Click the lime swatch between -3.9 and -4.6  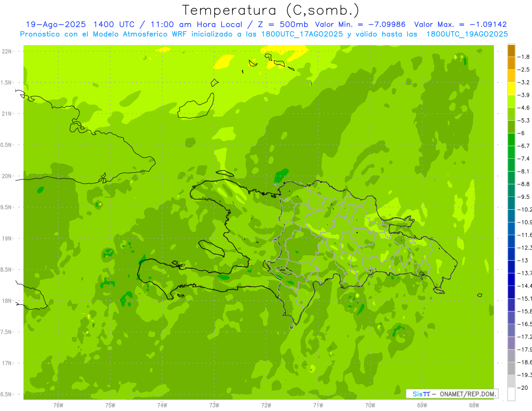[x=511, y=102]
